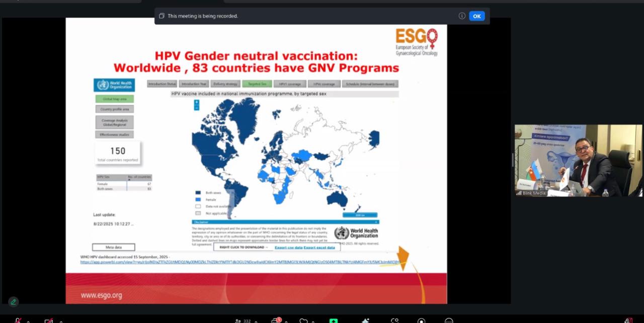The height and width of the screenshot is (323, 644).
Task: Open the chat icon with notification badge
Action: tap(275, 320)
